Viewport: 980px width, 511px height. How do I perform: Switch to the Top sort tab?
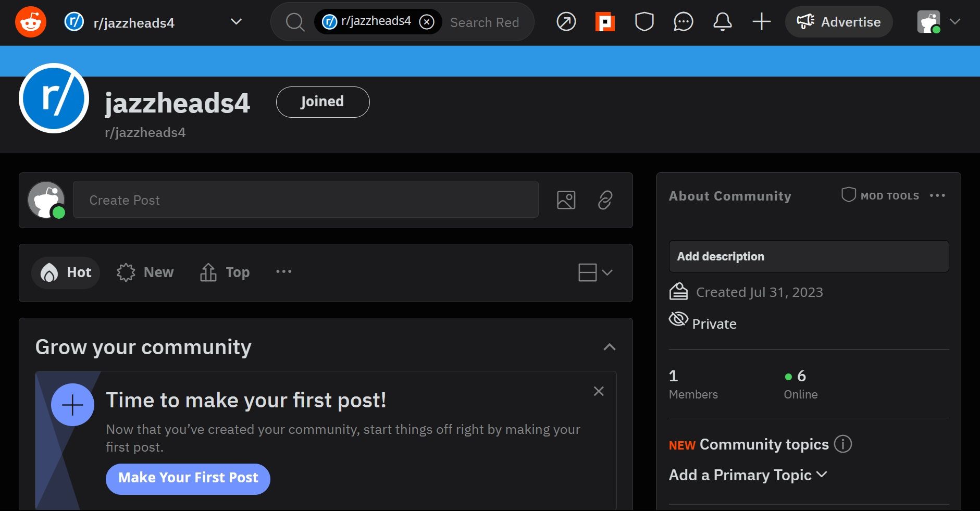point(225,272)
